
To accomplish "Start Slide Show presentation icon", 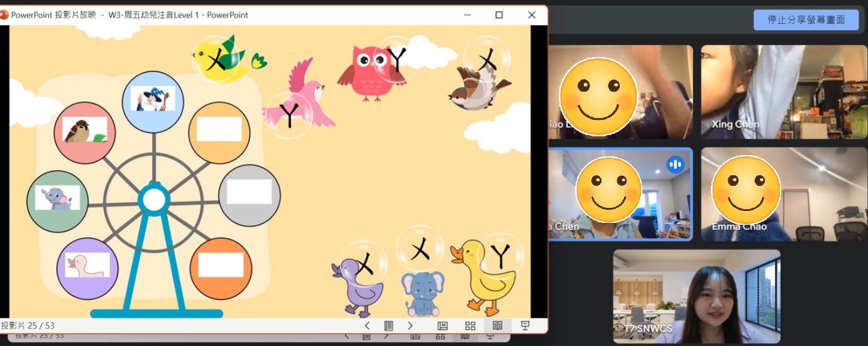I will tap(525, 325).
